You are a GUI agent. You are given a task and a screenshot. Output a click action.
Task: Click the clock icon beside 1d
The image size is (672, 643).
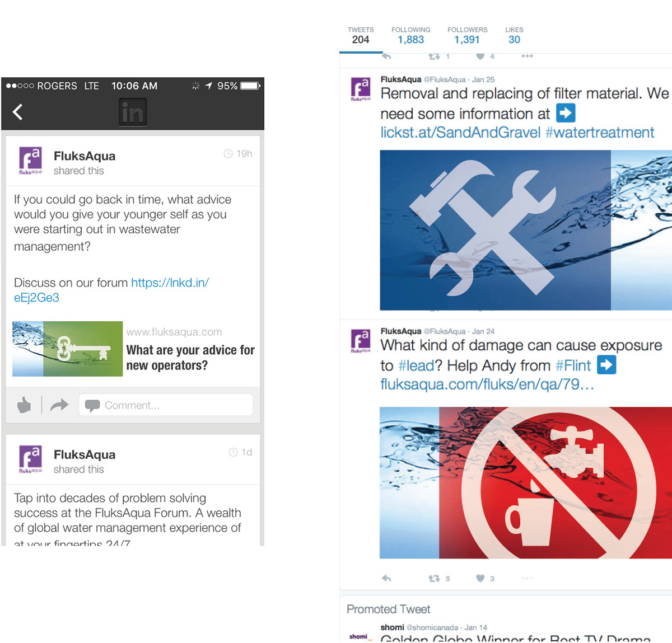pos(233,452)
